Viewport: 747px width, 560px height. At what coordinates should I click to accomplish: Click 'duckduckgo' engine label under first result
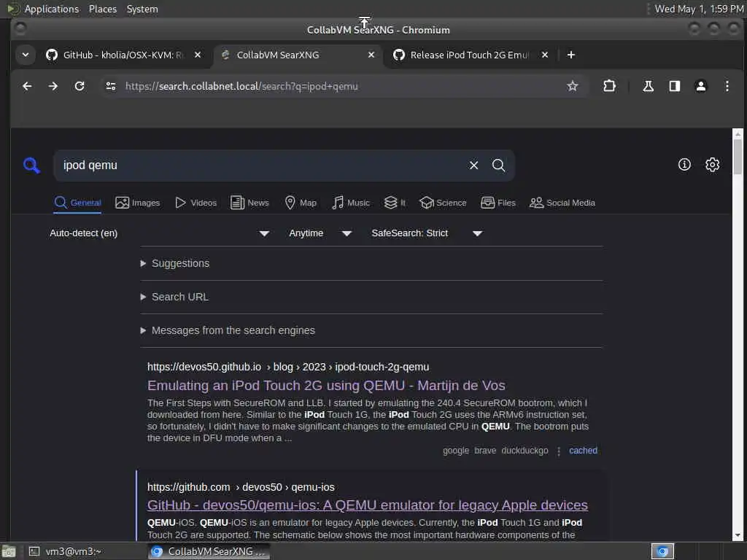pyautogui.click(x=525, y=451)
